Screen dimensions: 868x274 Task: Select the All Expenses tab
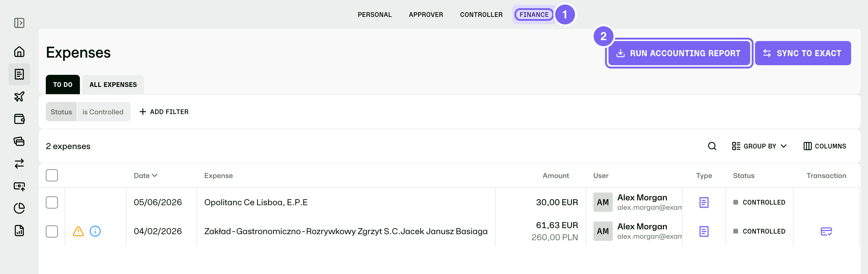coord(113,85)
